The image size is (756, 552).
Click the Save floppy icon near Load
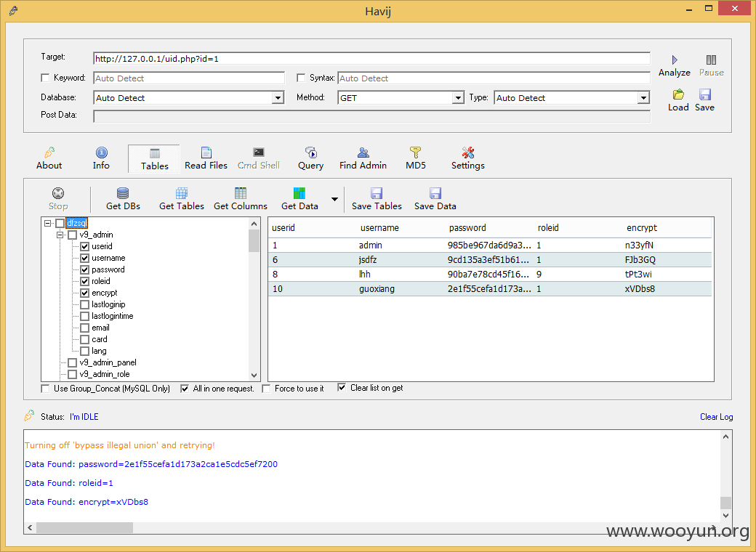(x=705, y=94)
